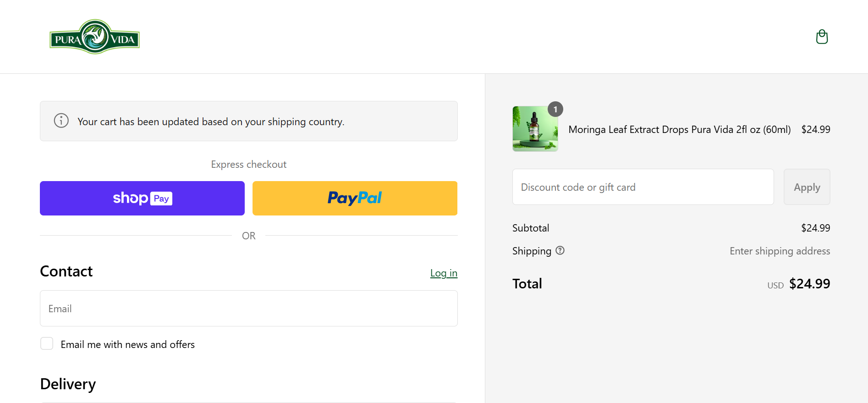
Task: Click the cart updated notice banner
Action: coord(249,121)
